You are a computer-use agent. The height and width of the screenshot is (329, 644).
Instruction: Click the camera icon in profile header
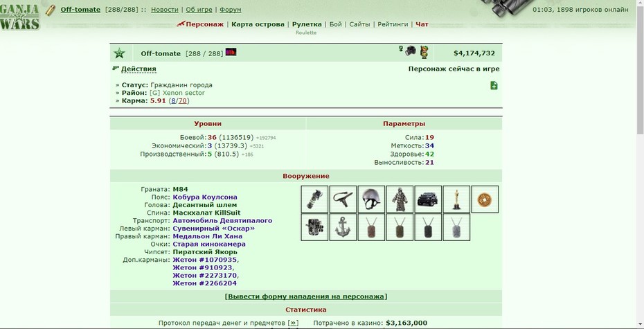411,51
